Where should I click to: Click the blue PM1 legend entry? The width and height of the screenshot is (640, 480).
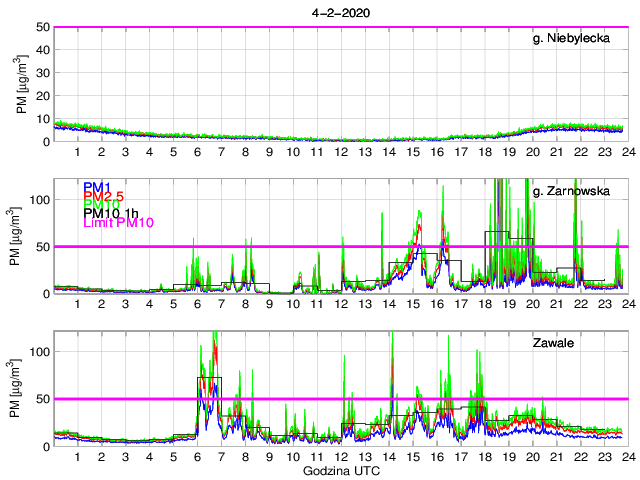click(x=96, y=187)
